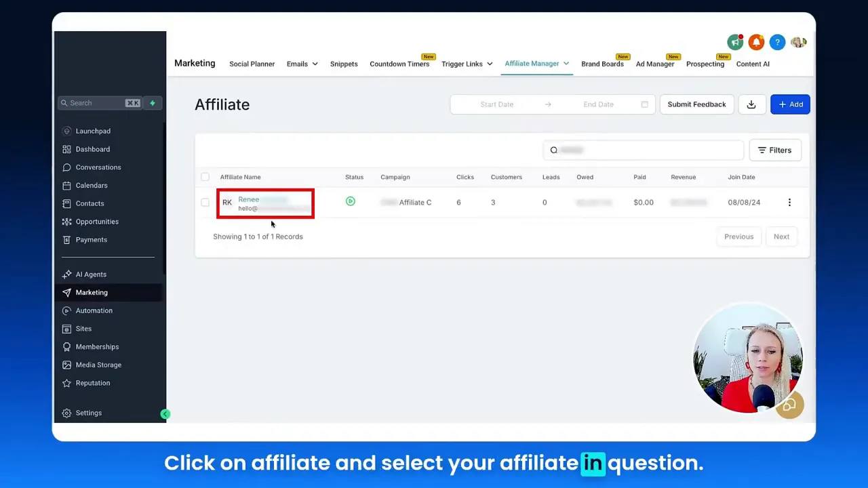Image resolution: width=868 pixels, height=488 pixels.
Task: Click the affiliate table search box
Action: pos(643,150)
